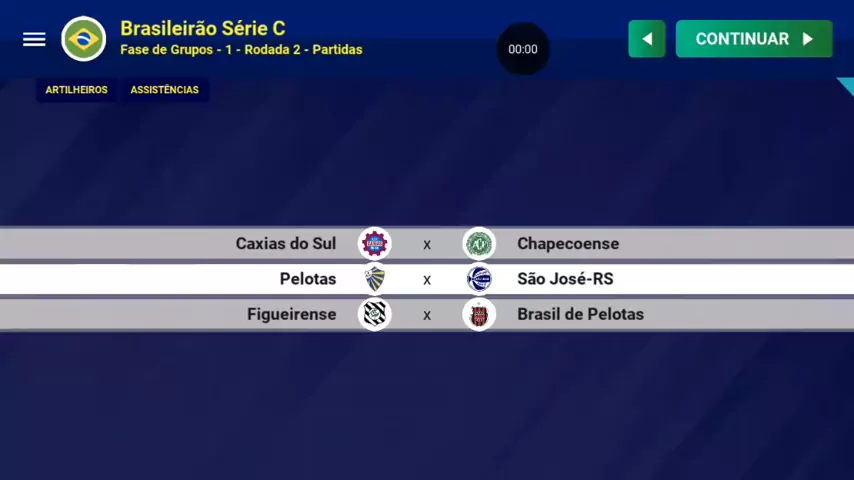
Task: Click the Chapecoense club crest
Action: (479, 243)
